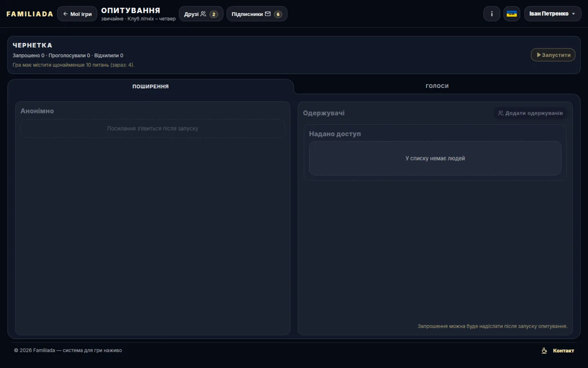Click the "© 2026 Familiada" copyright text
Image resolution: width=588 pixels, height=368 pixels.
[68, 350]
